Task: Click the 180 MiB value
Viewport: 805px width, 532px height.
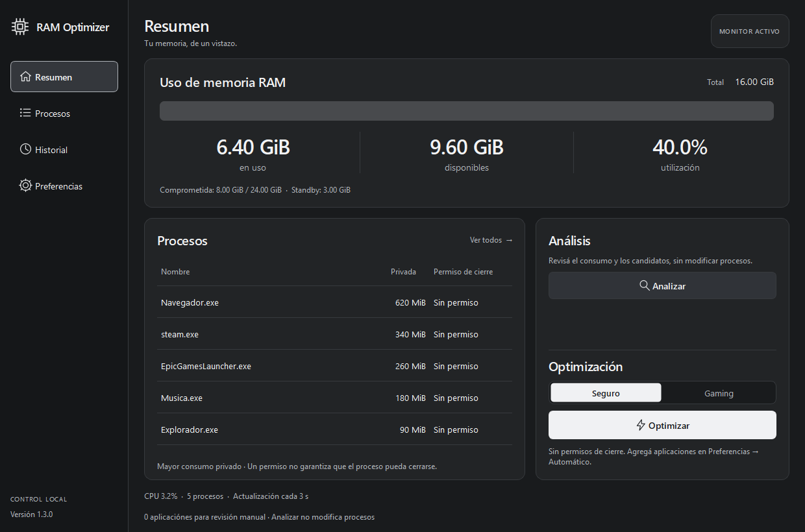Action: (410, 398)
